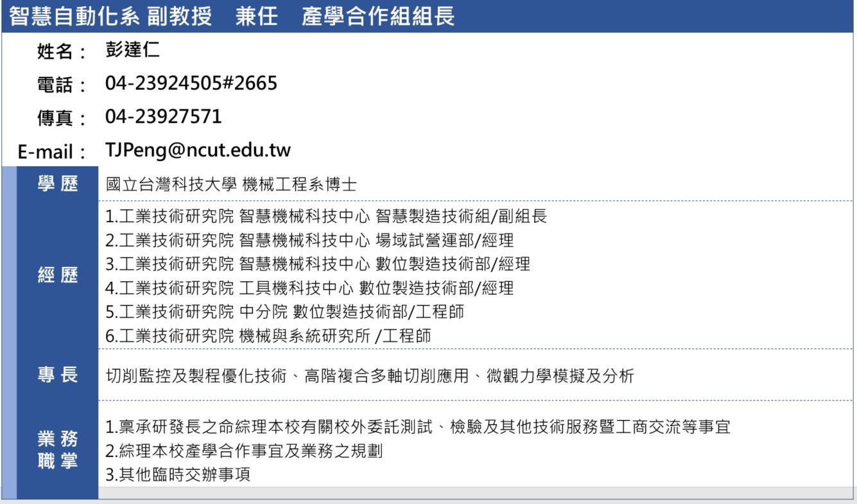Select the 專長 section label
This screenshot has height=504, width=857.
(x=57, y=375)
